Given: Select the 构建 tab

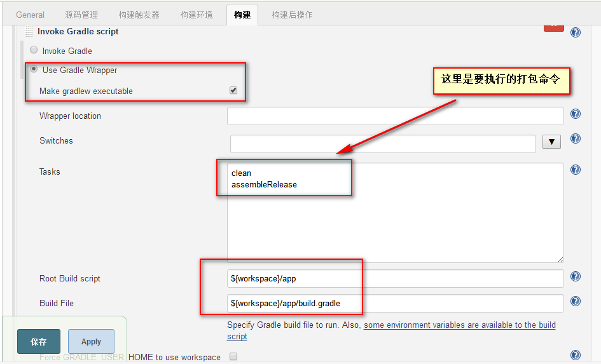Looking at the screenshot, I should click(x=242, y=15).
